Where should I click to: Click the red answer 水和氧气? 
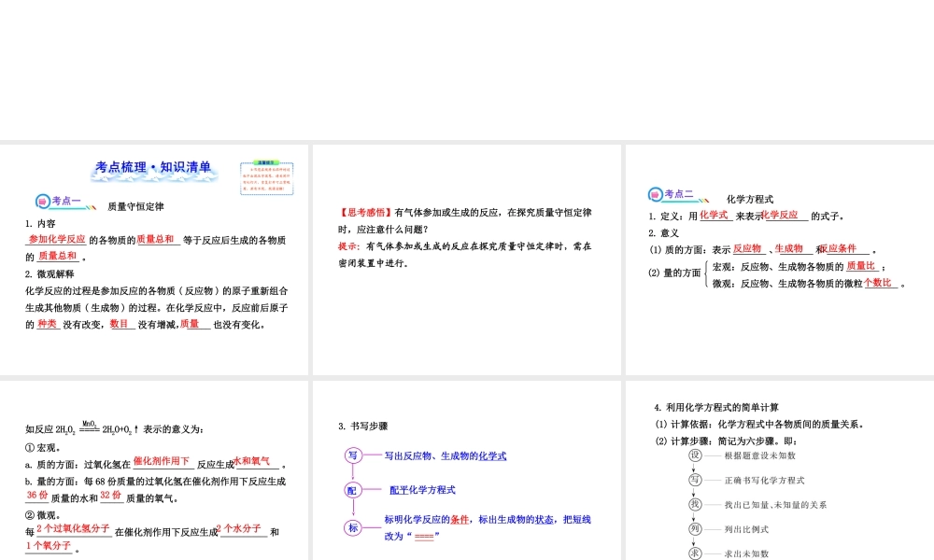click(251, 461)
